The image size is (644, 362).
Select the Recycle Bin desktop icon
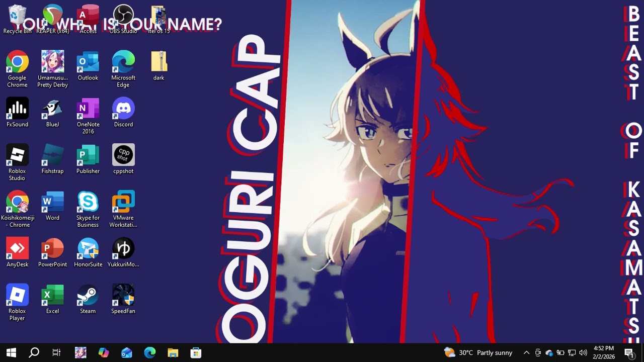(x=17, y=19)
